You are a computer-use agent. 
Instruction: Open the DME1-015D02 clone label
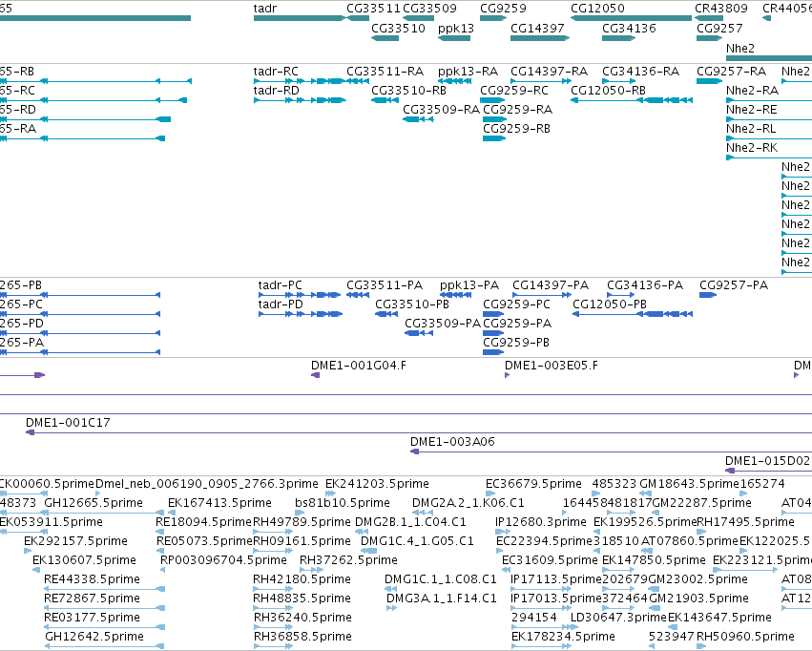[x=767, y=461]
